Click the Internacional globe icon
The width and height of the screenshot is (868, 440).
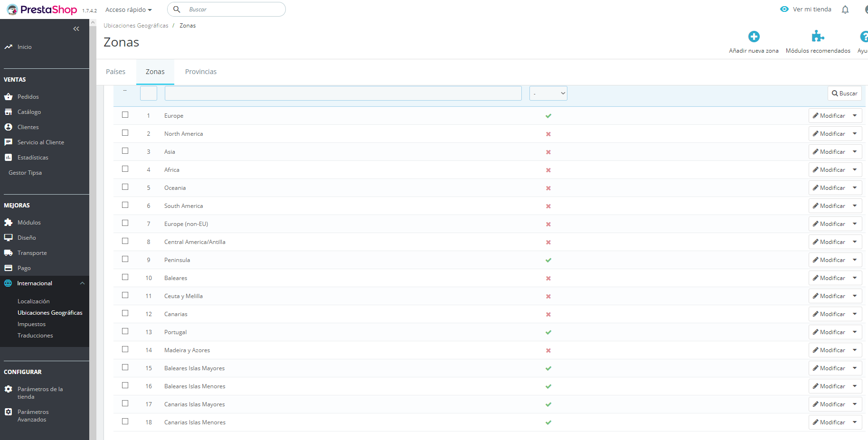click(x=8, y=283)
